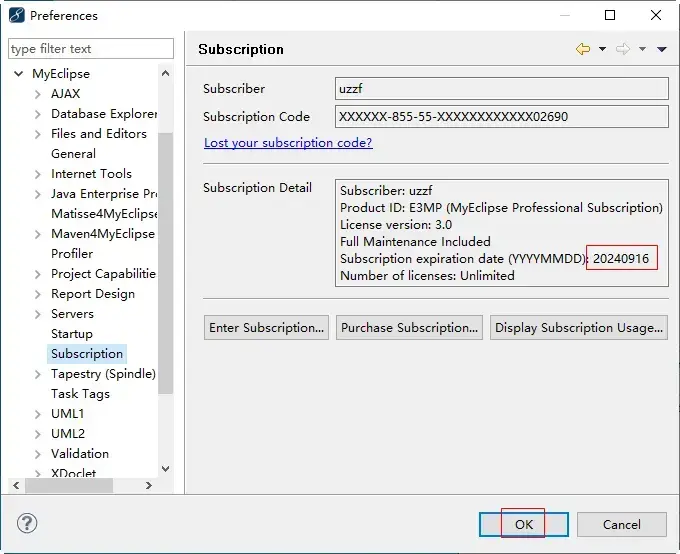The height and width of the screenshot is (554, 680).
Task: Open the back history dropdown arrow
Action: tap(602, 49)
